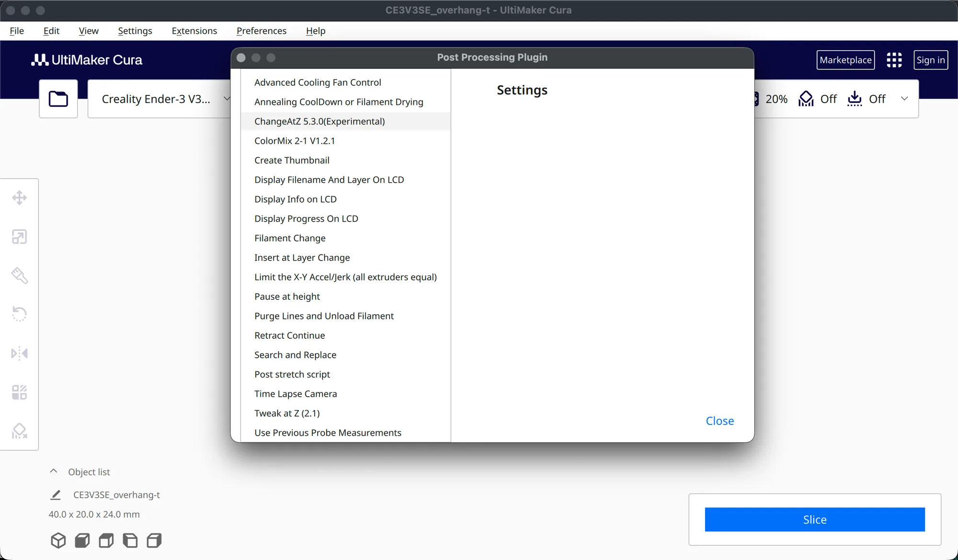Pick the Search and Replace script
The height and width of the screenshot is (560, 958).
click(345, 355)
